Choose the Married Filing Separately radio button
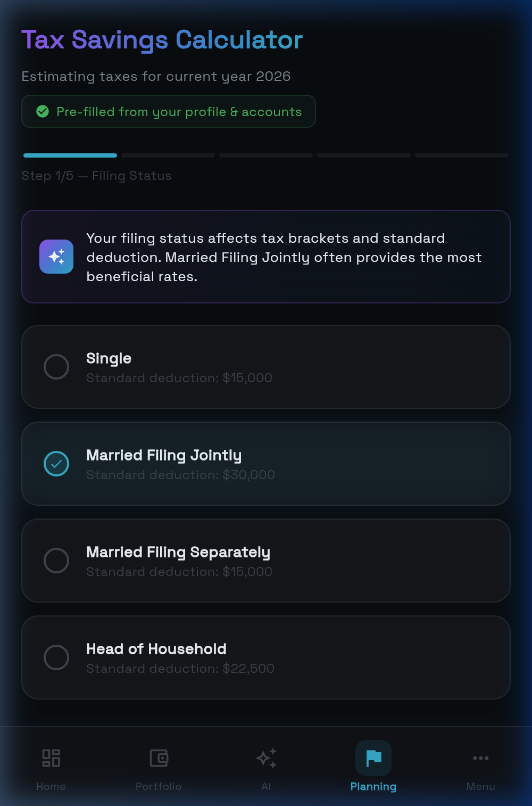This screenshot has width=532, height=806. pos(56,561)
